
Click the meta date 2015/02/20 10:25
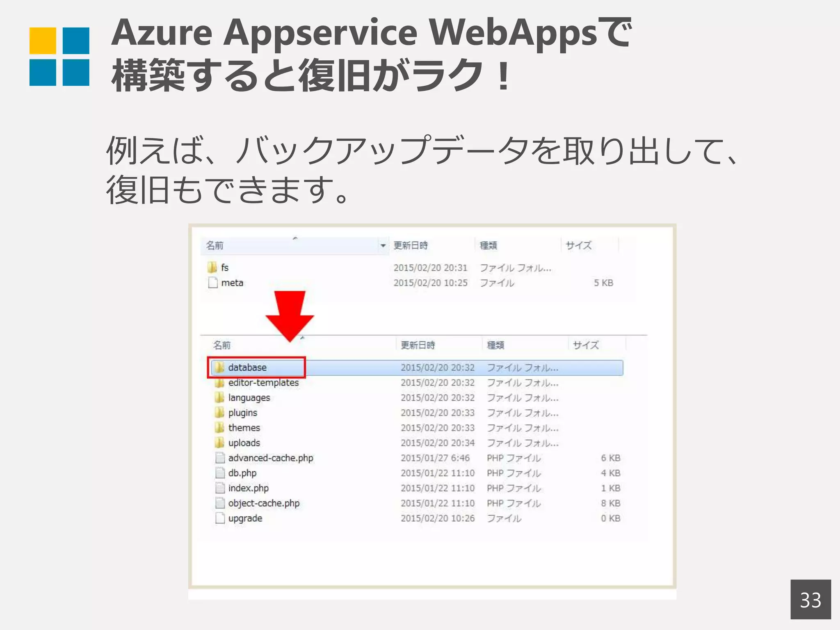point(430,283)
